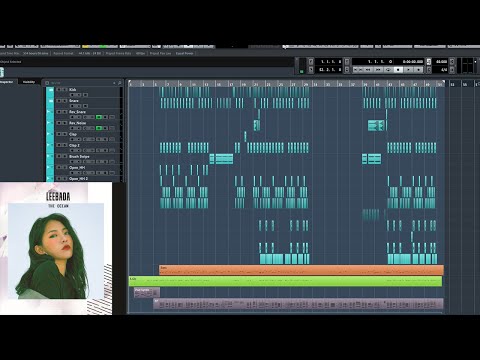Viewport: 480px width, 360px height.
Task: Switch to the Visibility tab
Action: point(29,82)
